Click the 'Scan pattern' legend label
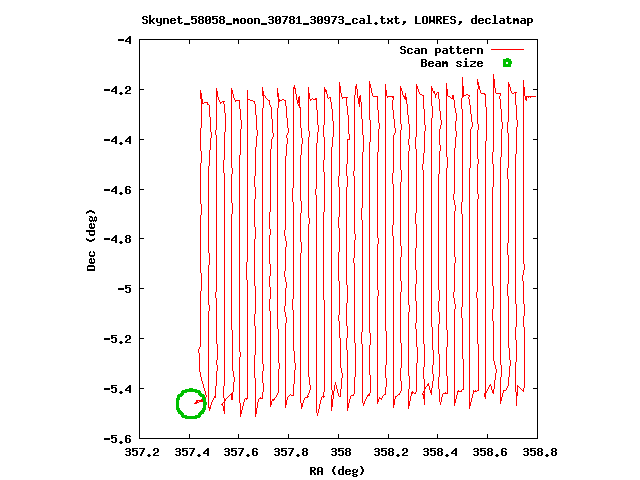 point(441,50)
